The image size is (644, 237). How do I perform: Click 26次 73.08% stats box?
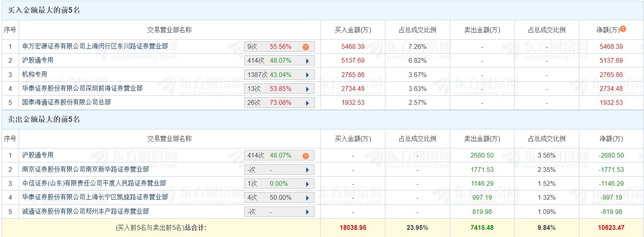coord(280,103)
